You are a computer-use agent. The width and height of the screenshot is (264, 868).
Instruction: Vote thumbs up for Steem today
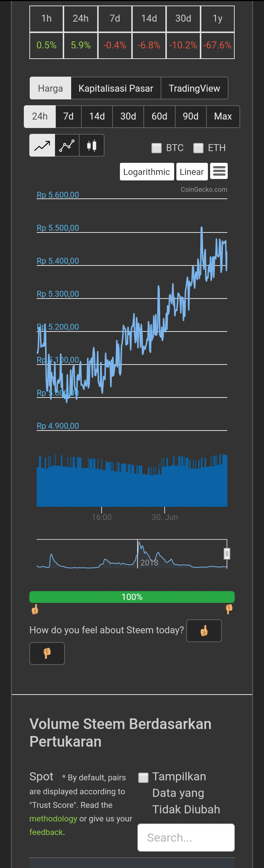click(204, 631)
